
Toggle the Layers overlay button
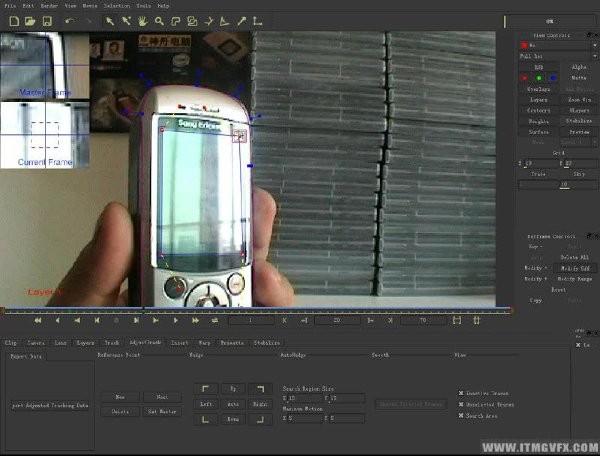[x=538, y=99]
